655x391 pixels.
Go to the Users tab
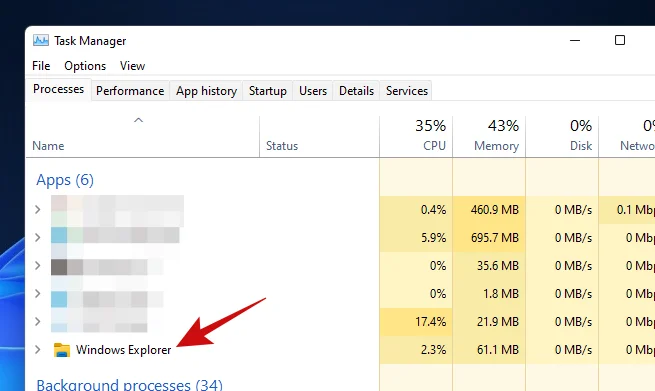click(313, 91)
